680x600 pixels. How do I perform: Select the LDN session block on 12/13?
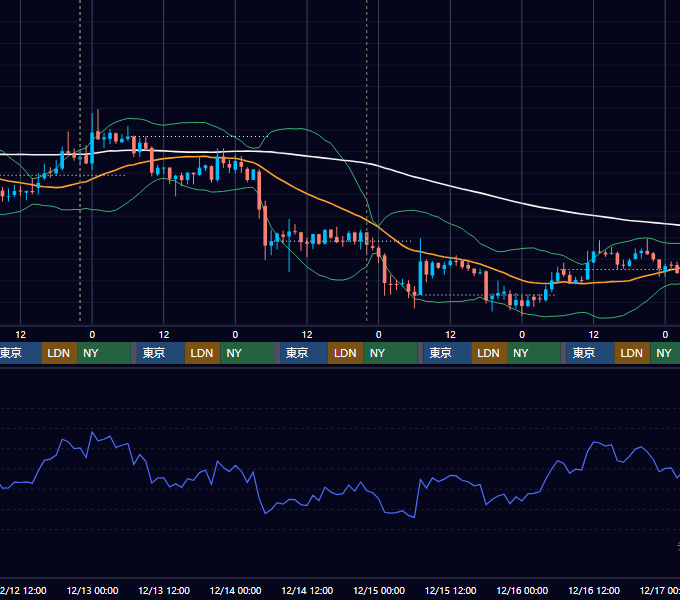coord(203,353)
